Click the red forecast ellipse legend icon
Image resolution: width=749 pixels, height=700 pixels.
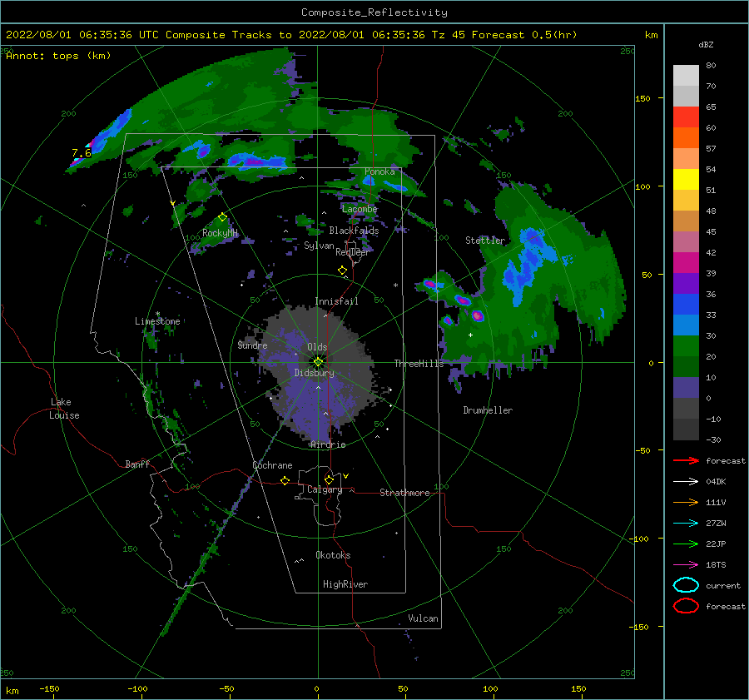click(686, 606)
